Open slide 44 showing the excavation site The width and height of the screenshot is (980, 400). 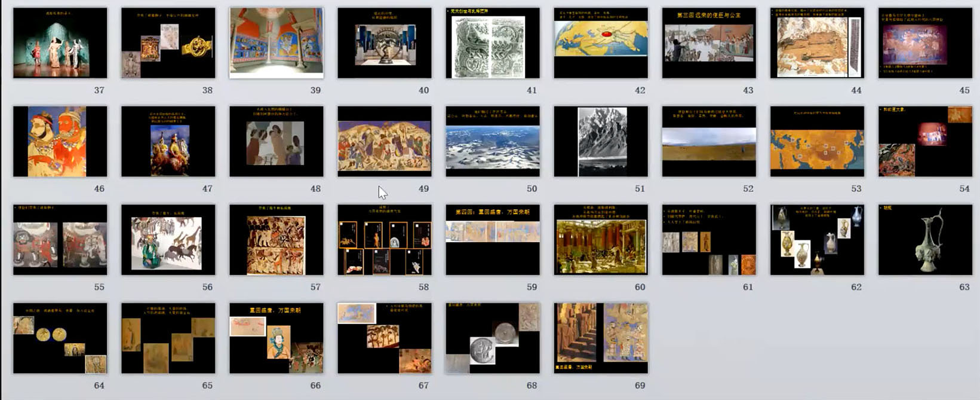817,43
